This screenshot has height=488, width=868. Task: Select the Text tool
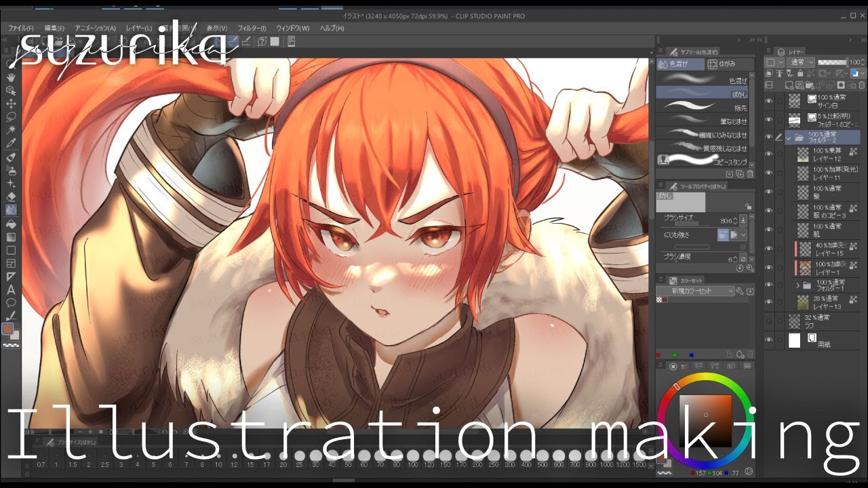click(11, 289)
